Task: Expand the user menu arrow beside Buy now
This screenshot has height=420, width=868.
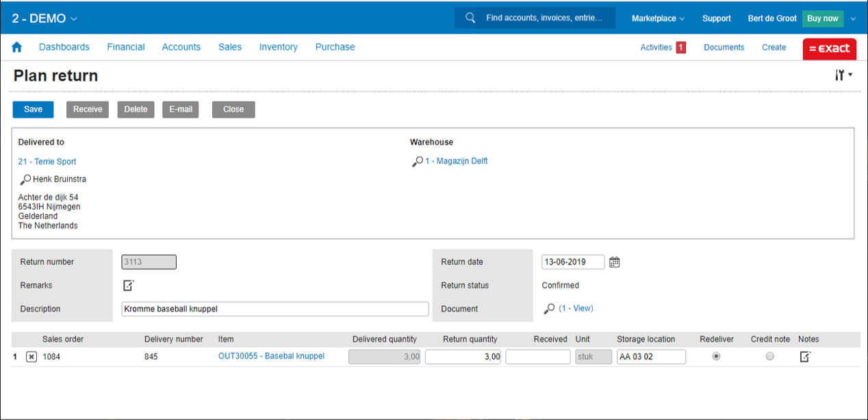Action: coord(853,18)
